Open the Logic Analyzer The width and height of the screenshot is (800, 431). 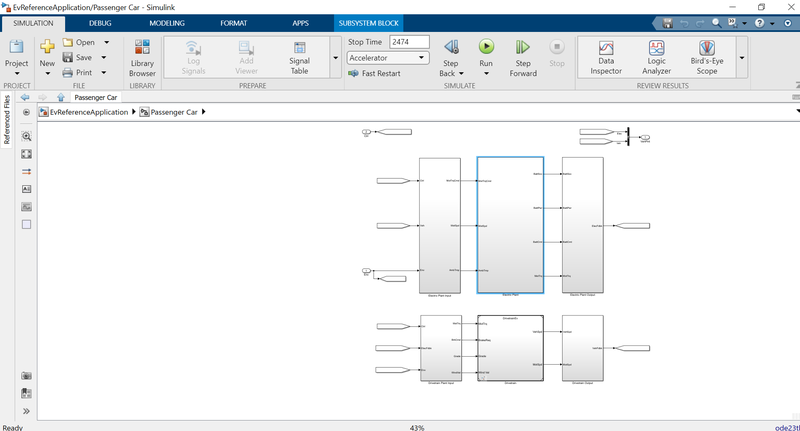pos(657,58)
